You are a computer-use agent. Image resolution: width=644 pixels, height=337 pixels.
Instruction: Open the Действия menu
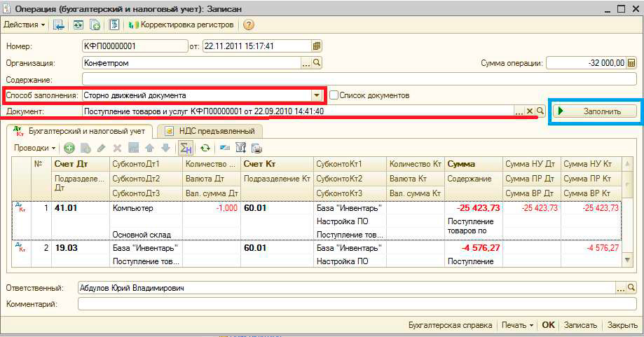coord(24,25)
